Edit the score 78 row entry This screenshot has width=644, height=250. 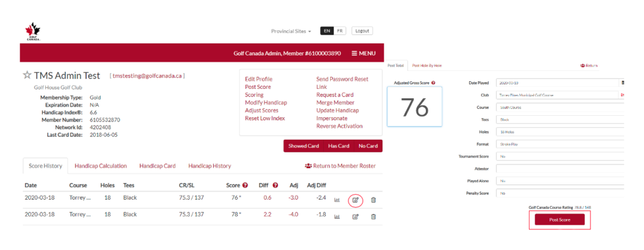click(x=356, y=217)
